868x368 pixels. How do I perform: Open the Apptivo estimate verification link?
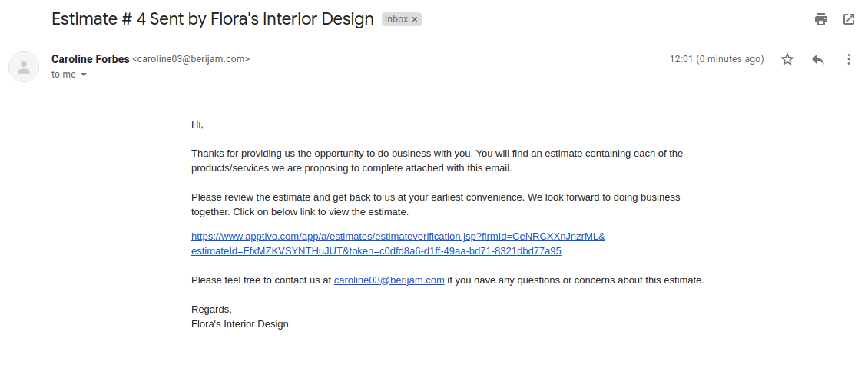coord(398,236)
